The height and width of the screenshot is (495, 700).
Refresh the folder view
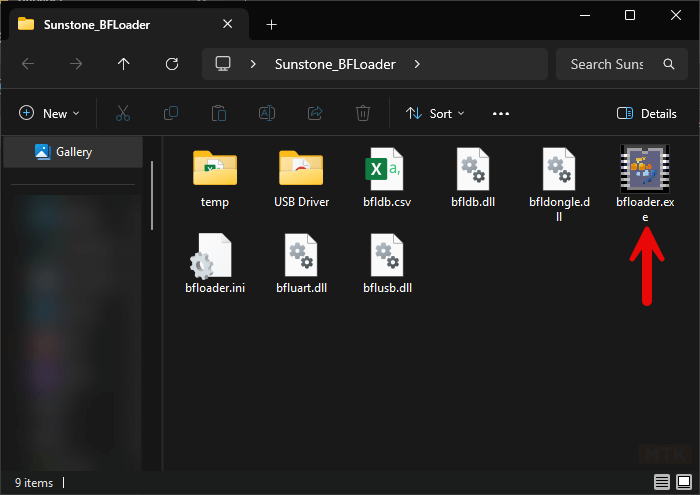172,64
